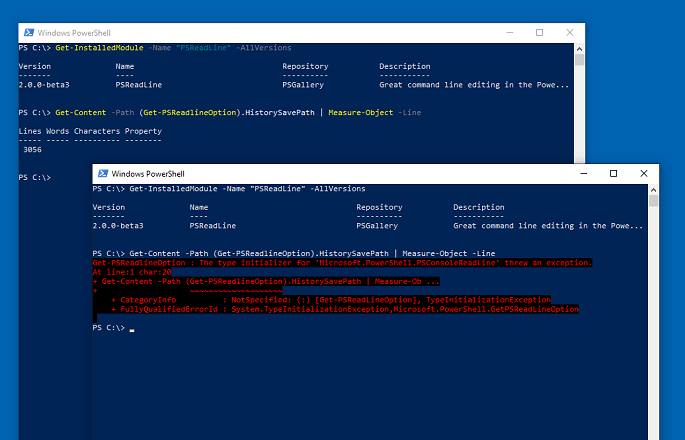
Task: Click 'Version' column header in front window
Action: [109, 207]
